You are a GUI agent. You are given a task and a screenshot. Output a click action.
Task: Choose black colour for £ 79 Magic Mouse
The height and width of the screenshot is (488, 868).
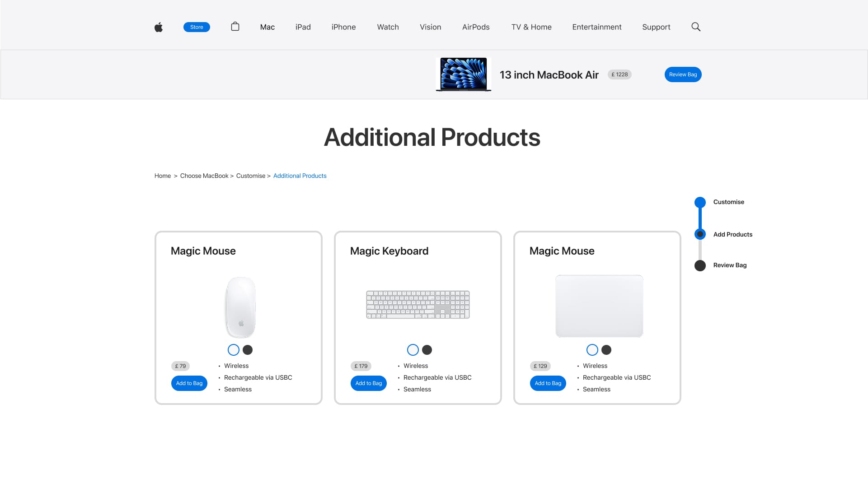pyautogui.click(x=248, y=350)
